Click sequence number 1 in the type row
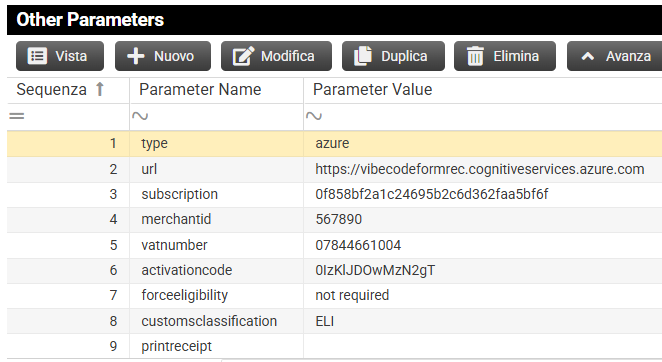Image resolution: width=662 pixels, height=362 pixels. pos(113,144)
